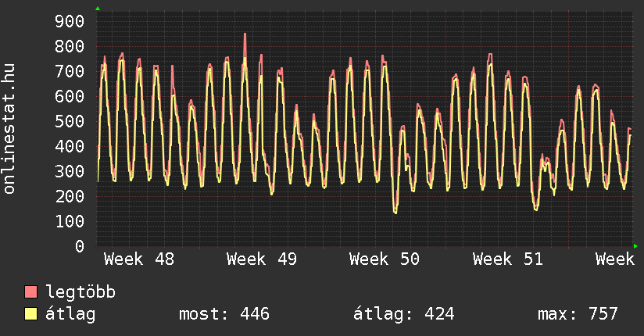
Task: Click the Week 51 axis label
Action: [x=507, y=259]
